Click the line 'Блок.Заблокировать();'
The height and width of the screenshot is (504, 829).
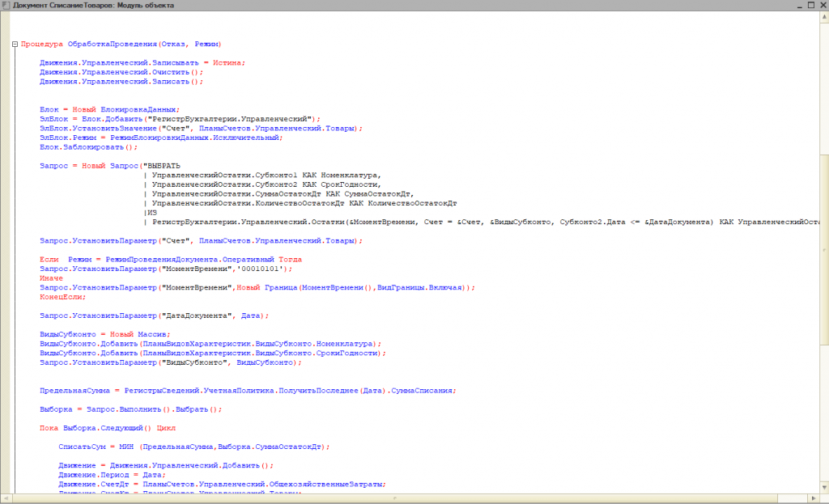click(88, 147)
